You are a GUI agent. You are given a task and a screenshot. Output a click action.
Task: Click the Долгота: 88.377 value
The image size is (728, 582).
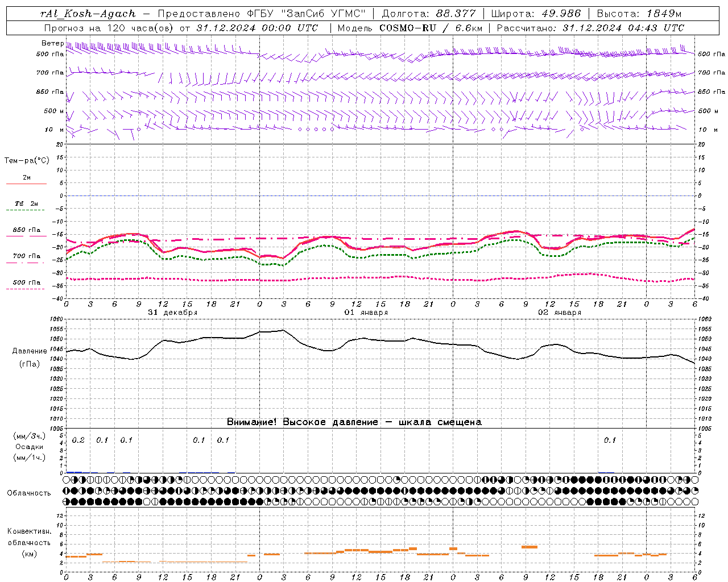429,14
